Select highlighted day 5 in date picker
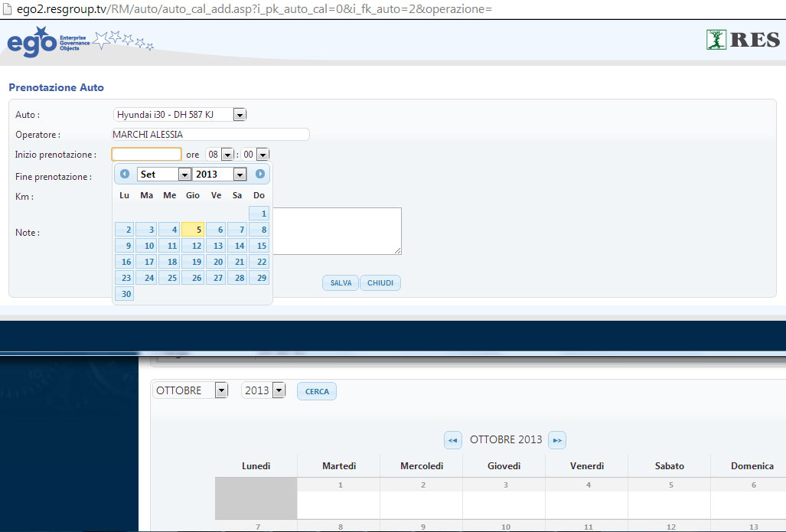 (193, 229)
